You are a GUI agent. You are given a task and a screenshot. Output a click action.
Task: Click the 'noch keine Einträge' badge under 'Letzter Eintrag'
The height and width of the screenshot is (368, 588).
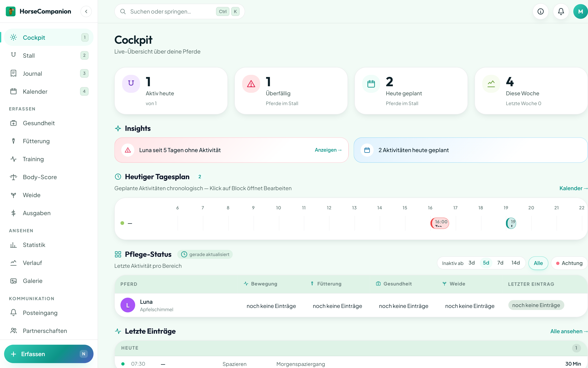click(x=536, y=305)
